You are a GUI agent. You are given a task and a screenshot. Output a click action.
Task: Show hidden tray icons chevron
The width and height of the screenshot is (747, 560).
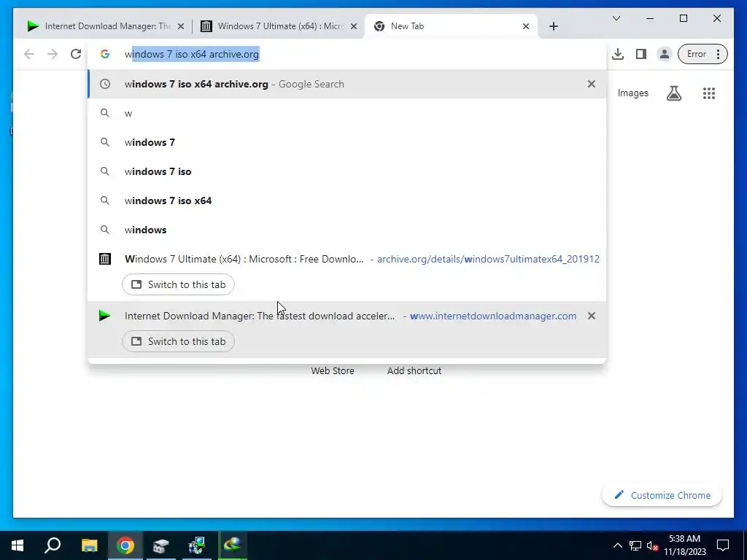(x=617, y=545)
